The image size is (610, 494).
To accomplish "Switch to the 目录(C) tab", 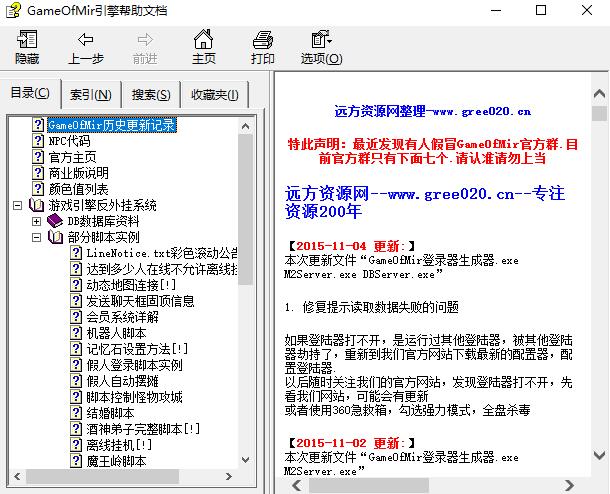I will [x=30, y=93].
